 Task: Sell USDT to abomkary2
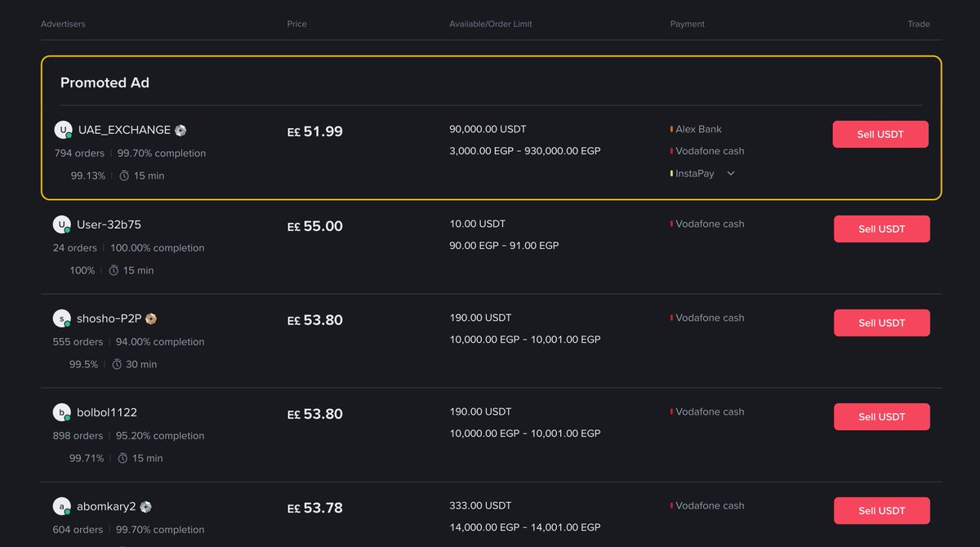tap(882, 510)
